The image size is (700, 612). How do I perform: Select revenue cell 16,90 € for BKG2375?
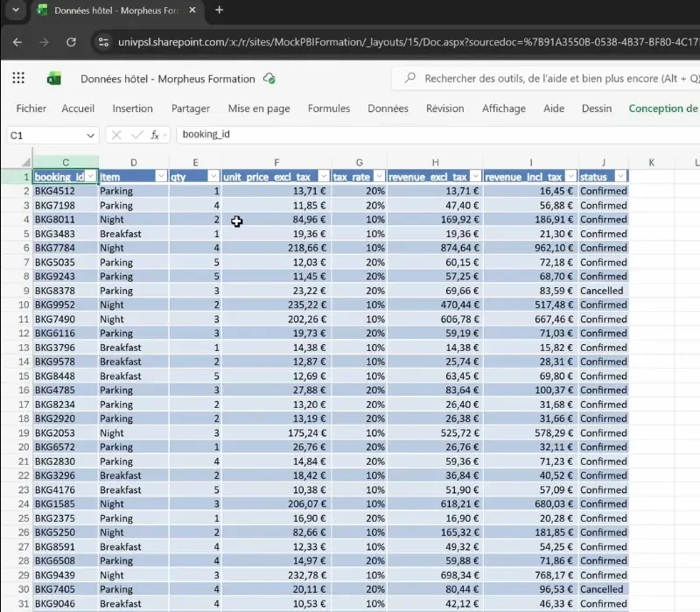pos(435,518)
